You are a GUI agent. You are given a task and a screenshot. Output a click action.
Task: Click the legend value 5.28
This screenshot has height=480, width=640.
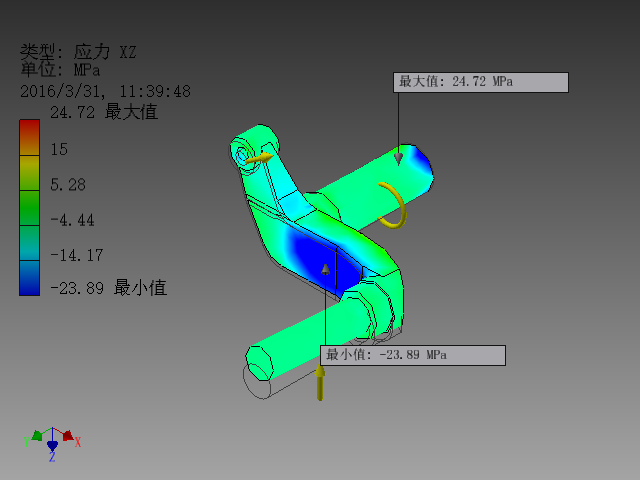tap(68, 185)
